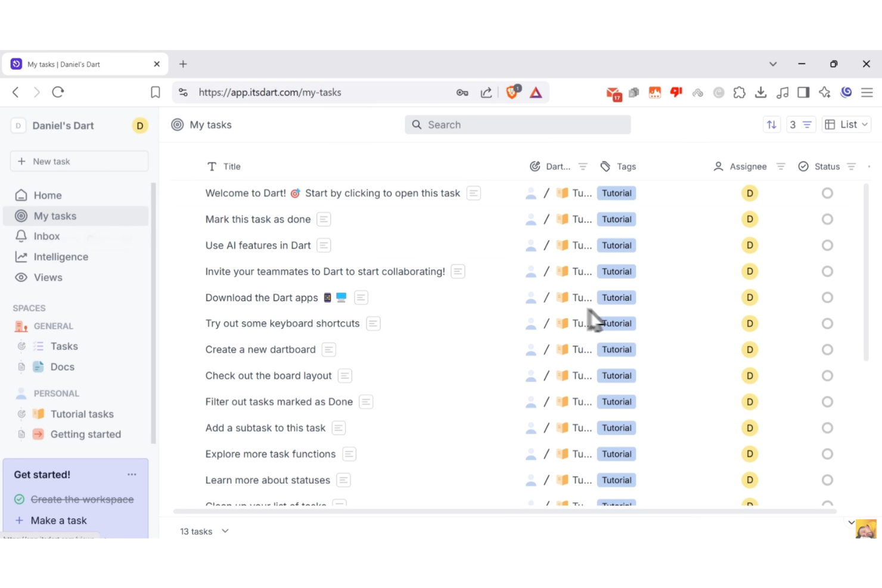Open the browser tab search chevron

click(x=773, y=64)
